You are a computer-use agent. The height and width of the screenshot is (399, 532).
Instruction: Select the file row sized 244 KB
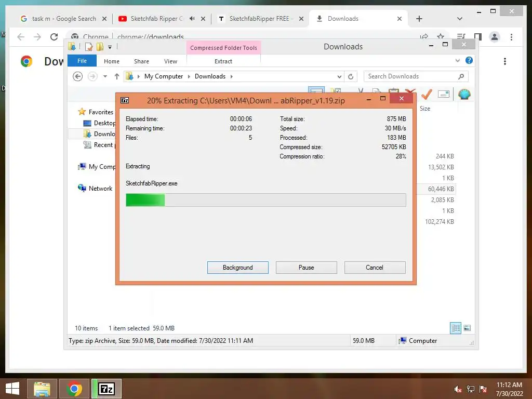coord(445,156)
